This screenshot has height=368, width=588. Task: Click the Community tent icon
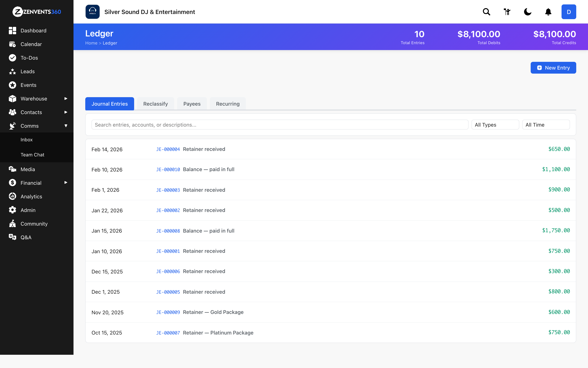click(12, 224)
